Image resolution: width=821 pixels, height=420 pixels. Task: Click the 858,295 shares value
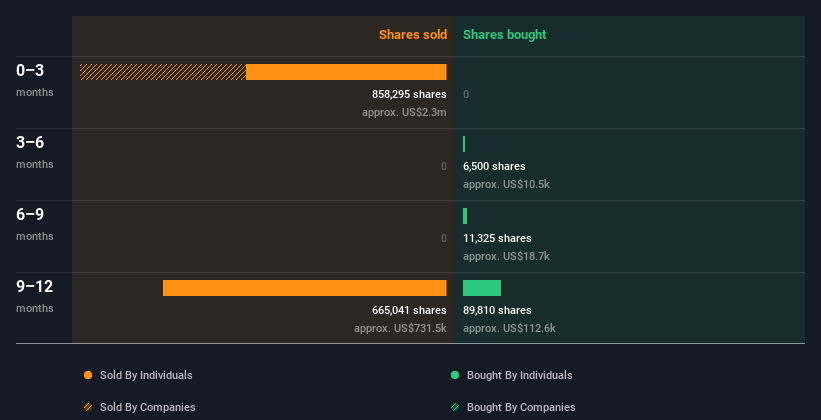[x=409, y=94]
